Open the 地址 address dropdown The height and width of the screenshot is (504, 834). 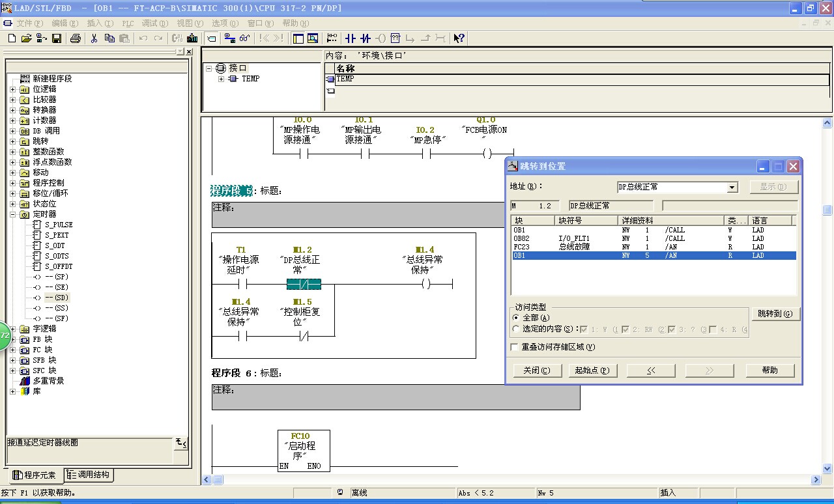732,188
